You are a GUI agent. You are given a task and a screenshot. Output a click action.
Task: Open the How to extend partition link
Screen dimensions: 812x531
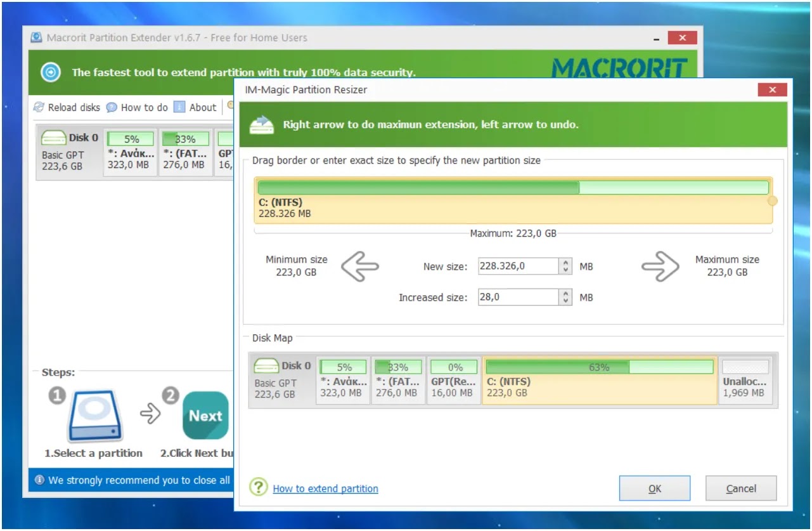325,488
